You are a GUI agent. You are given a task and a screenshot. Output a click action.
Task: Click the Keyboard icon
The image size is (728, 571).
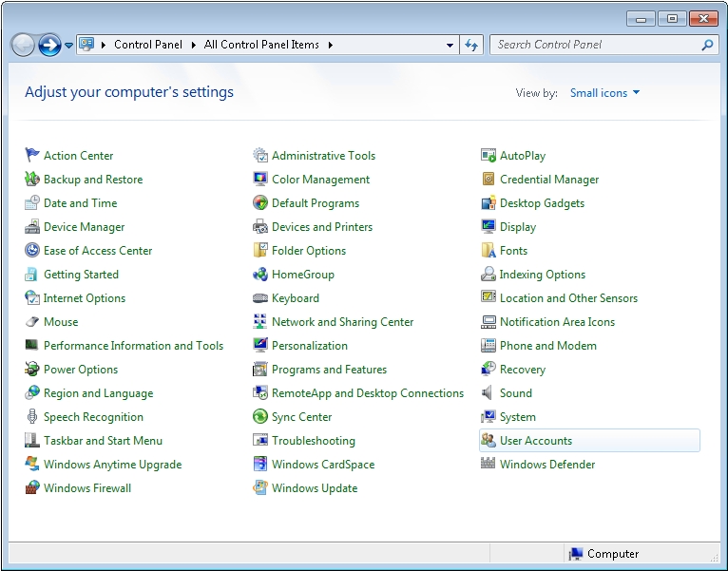click(260, 297)
